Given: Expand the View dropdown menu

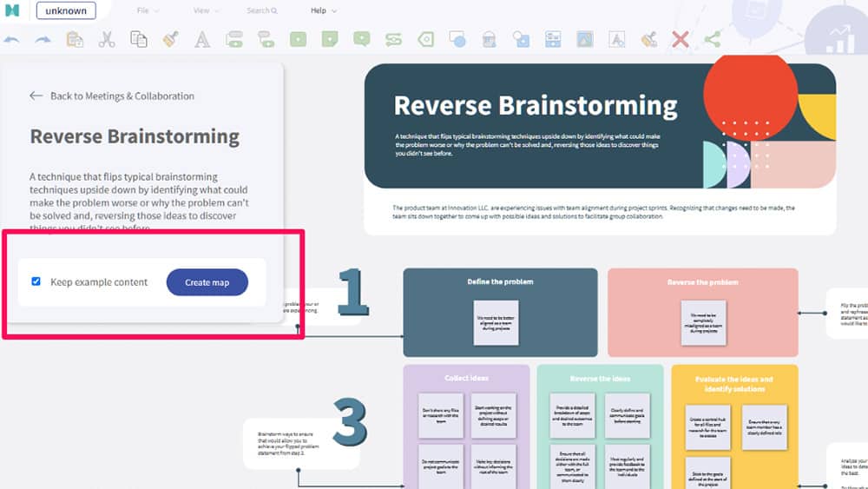Looking at the screenshot, I should 206,10.
